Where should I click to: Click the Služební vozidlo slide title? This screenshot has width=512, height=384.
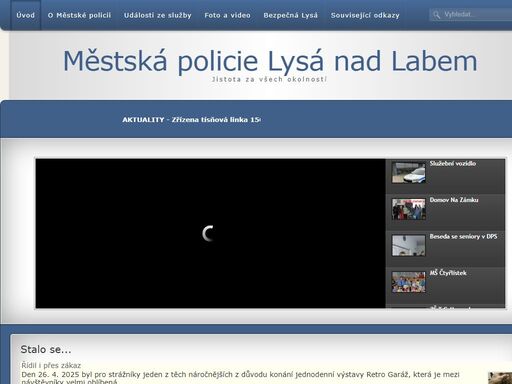click(453, 163)
